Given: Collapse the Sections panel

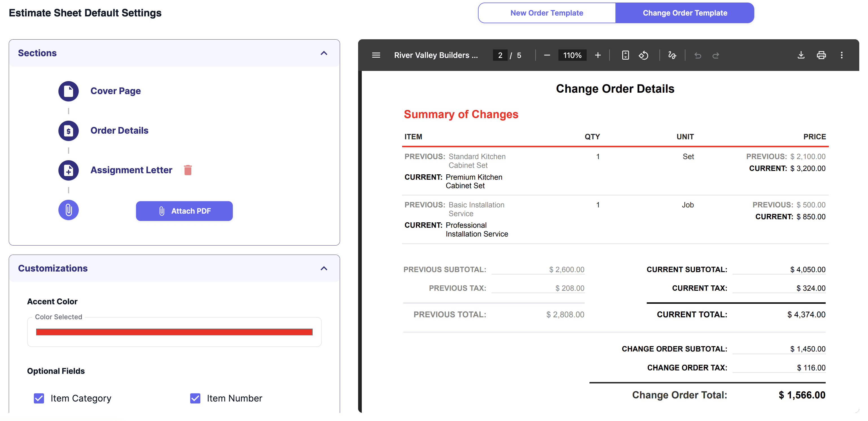Looking at the screenshot, I should [x=323, y=53].
